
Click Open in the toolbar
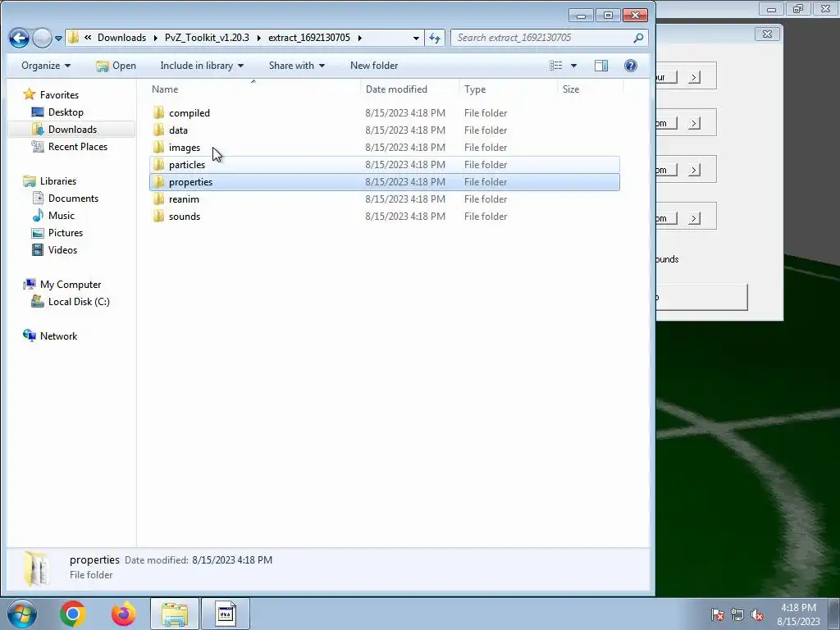coord(116,66)
